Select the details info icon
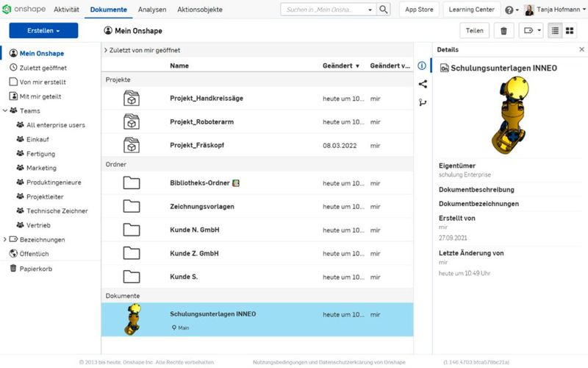This screenshot has height=368, width=588. click(x=423, y=66)
